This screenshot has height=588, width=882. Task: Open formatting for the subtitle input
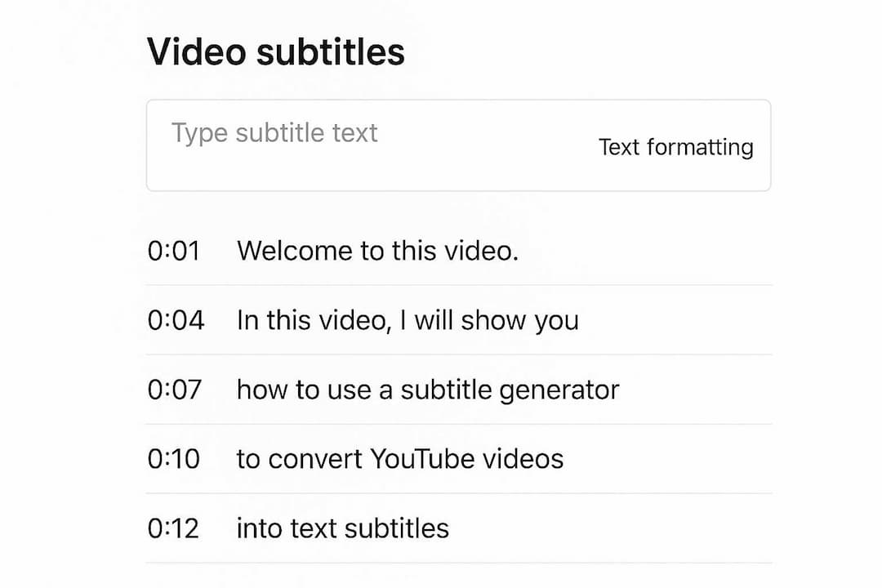click(675, 148)
